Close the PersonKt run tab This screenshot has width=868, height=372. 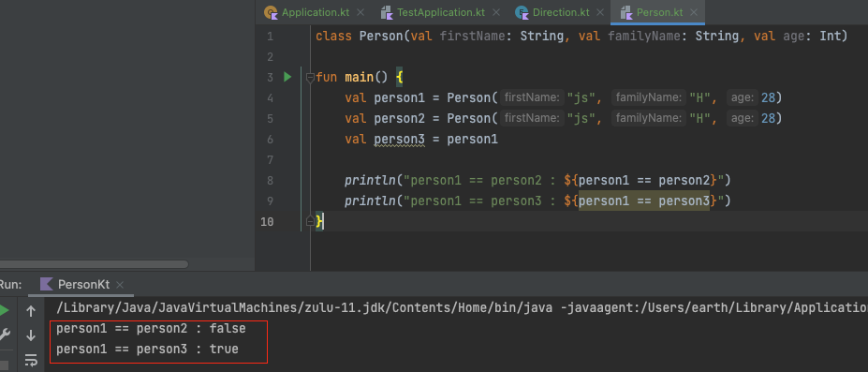tap(120, 285)
